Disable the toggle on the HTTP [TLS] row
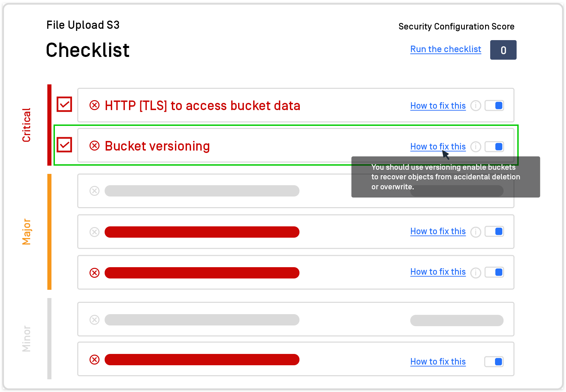 (x=494, y=105)
